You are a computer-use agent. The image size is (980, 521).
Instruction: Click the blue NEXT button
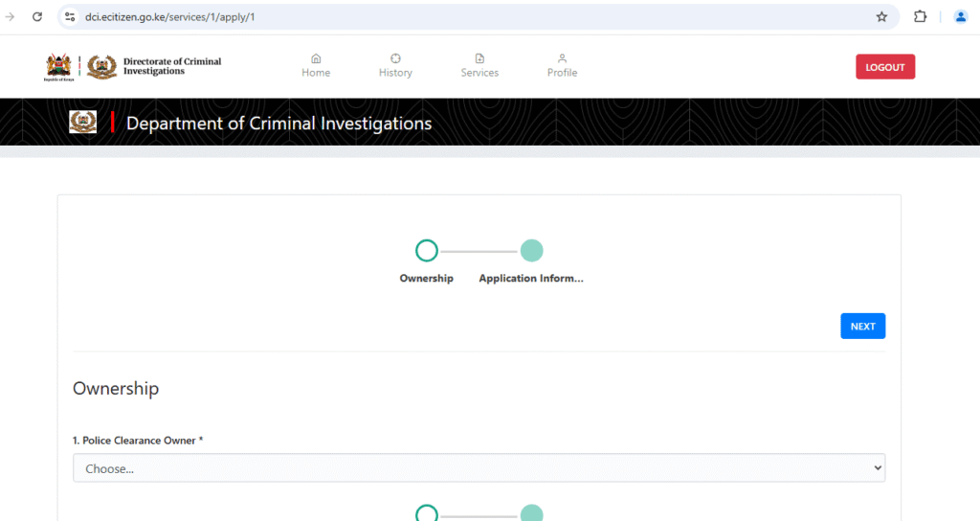[862, 326]
